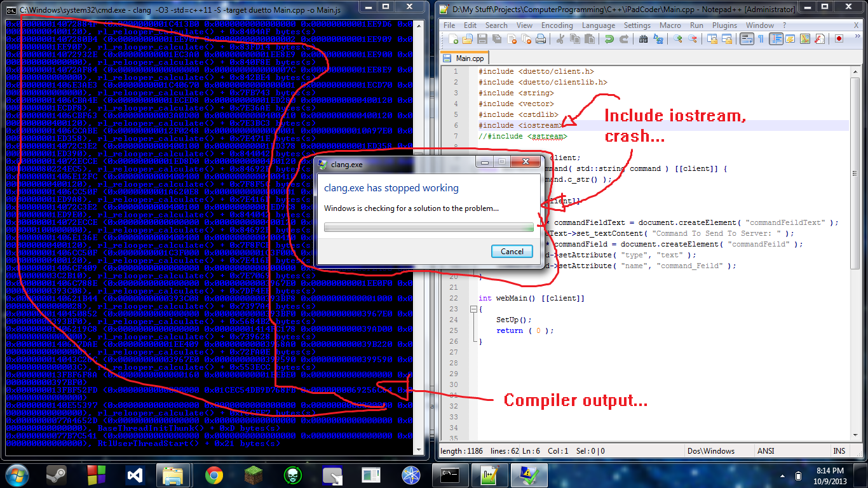
Task: Open the Macro menu
Action: (x=670, y=25)
